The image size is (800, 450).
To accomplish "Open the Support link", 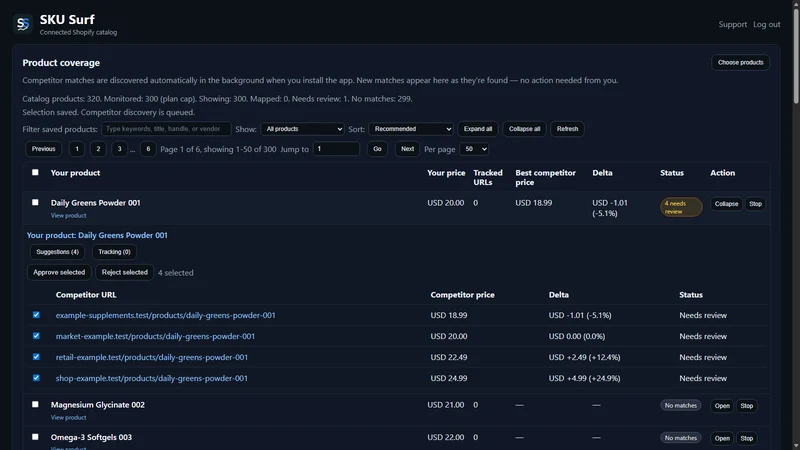I will click(x=732, y=24).
